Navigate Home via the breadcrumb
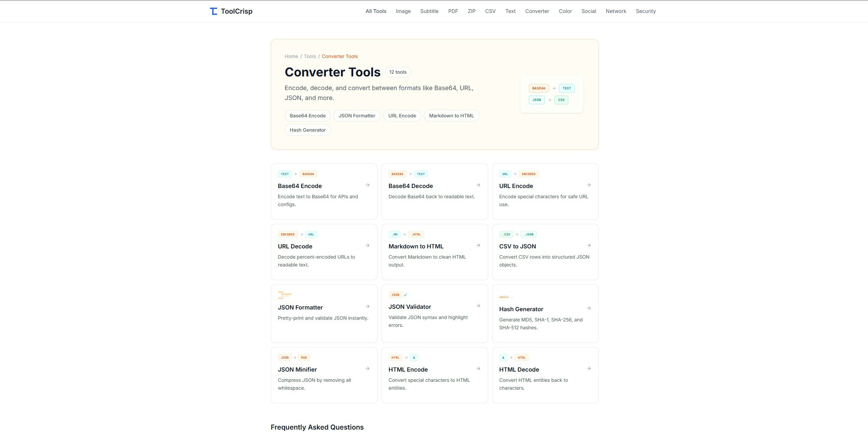 click(x=291, y=56)
